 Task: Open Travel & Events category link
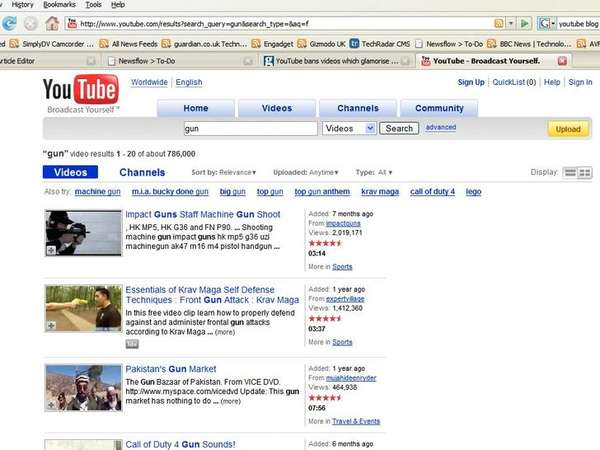(x=356, y=421)
